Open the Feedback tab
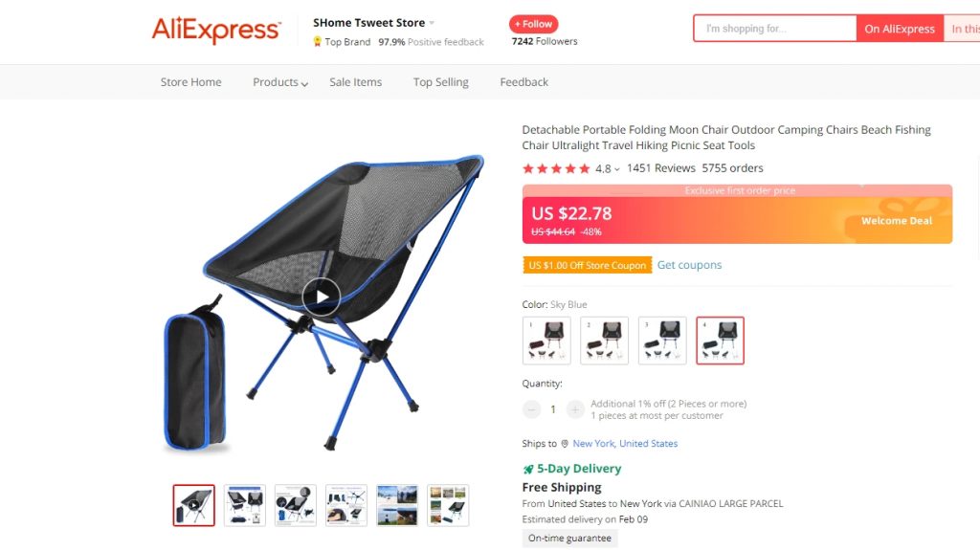The width and height of the screenshot is (980, 550). 523,82
